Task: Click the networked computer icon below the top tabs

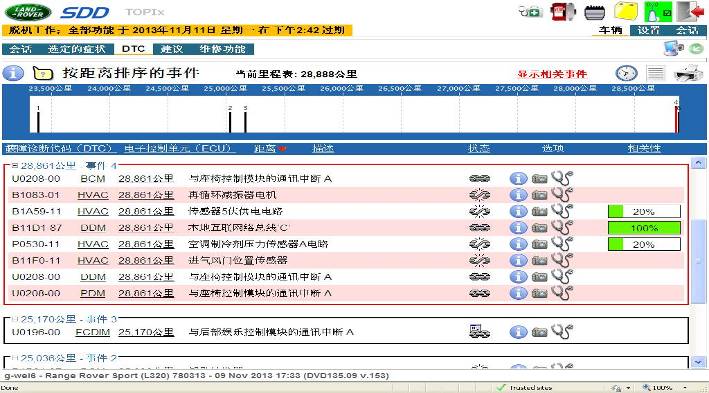Action: coord(674,48)
